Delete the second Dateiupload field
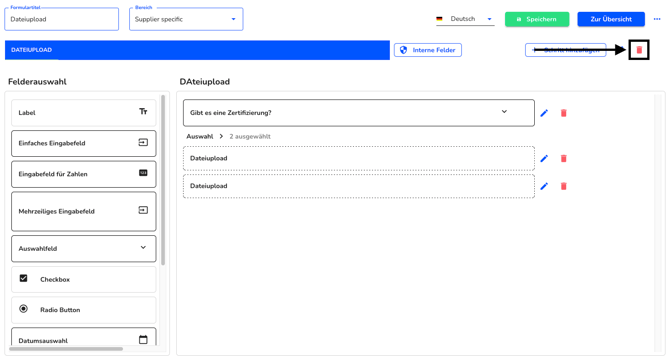670x363 pixels. click(x=564, y=186)
